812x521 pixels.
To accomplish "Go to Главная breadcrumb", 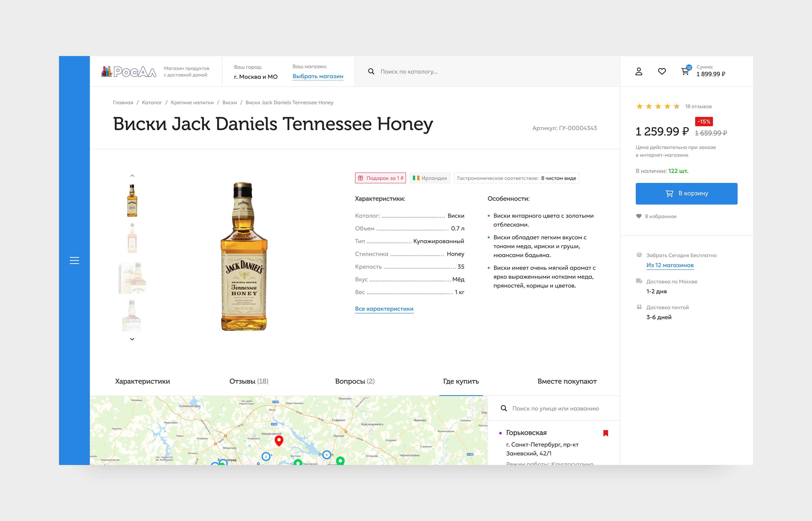I will coord(123,102).
